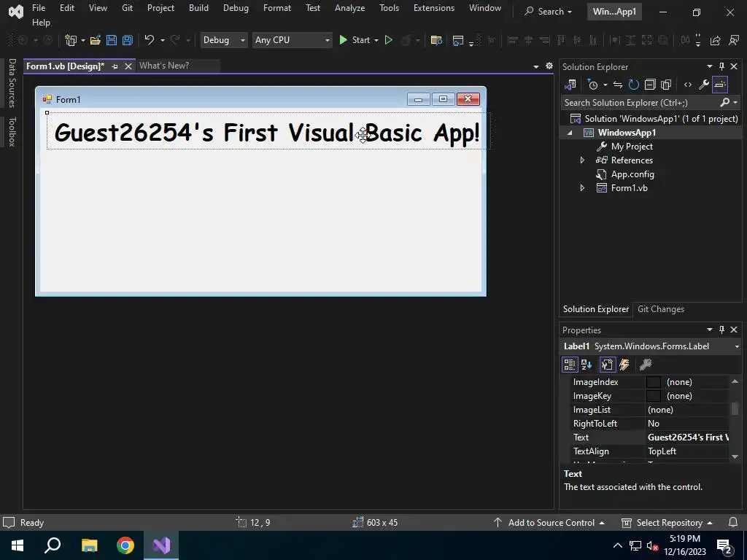Viewport: 747px width, 560px height.
Task: Close the Form1.vb [Design] tab
Action: [x=128, y=66]
